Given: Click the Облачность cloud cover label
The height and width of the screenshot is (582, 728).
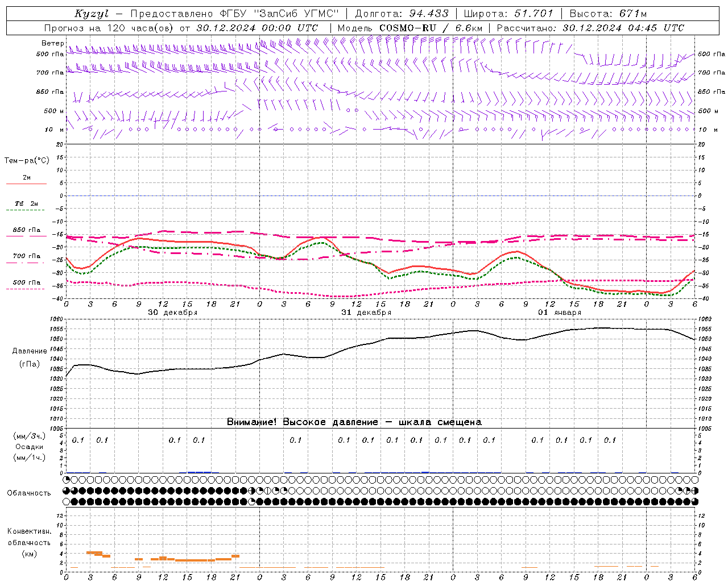Looking at the screenshot, I should [x=29, y=493].
